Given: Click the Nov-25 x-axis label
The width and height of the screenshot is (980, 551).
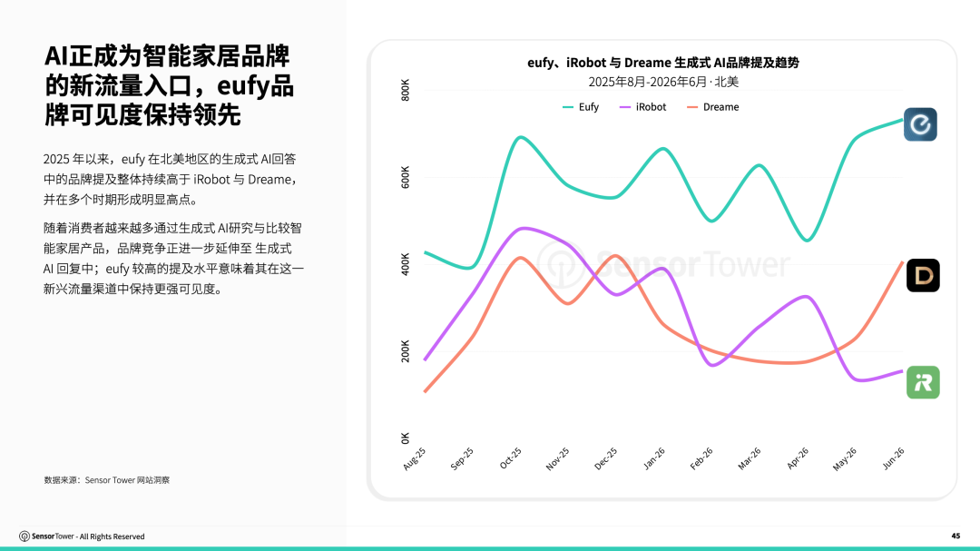Looking at the screenshot, I should point(557,458).
